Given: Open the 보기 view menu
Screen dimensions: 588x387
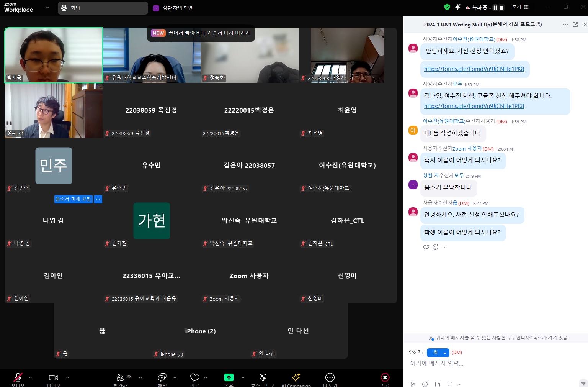Looking at the screenshot, I should [x=520, y=7].
